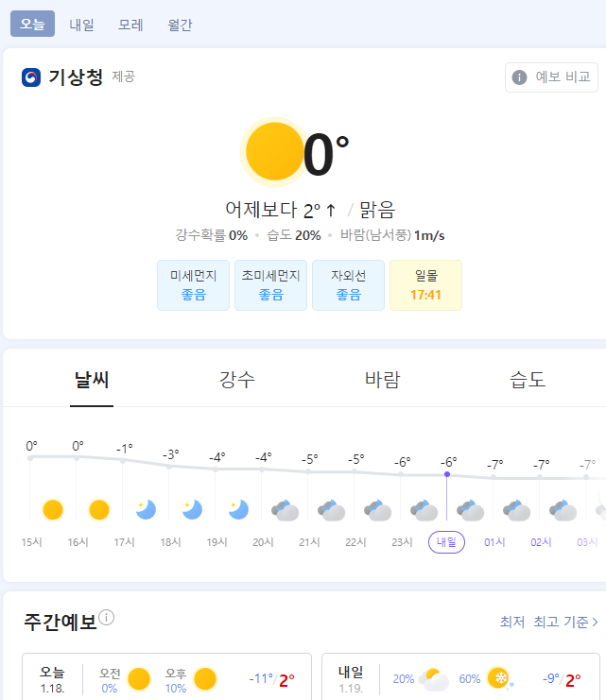Click the 내일 marker on hourly timeline
This screenshot has height=700, width=606.
click(x=446, y=542)
